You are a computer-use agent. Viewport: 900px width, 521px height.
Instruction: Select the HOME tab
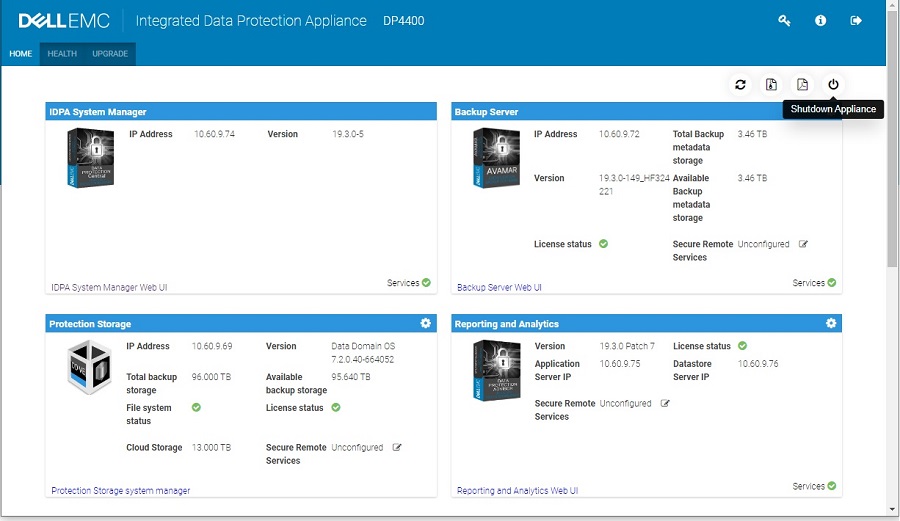[x=21, y=54]
